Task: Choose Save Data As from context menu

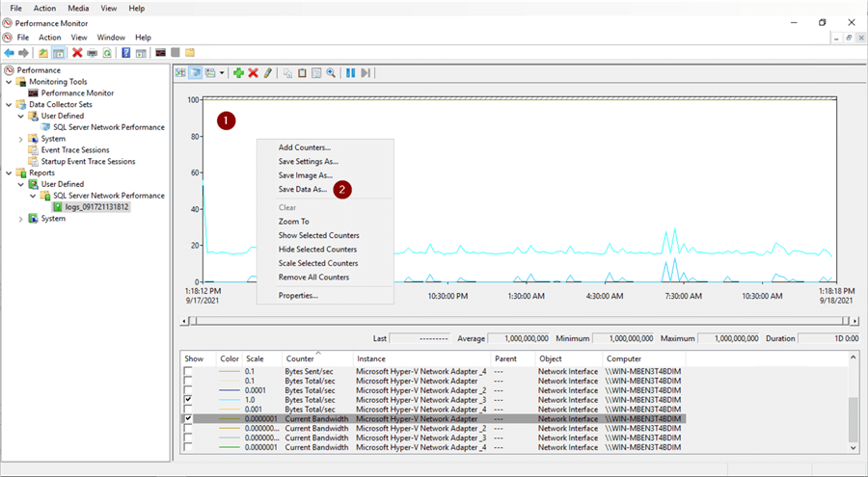Action: coord(302,190)
